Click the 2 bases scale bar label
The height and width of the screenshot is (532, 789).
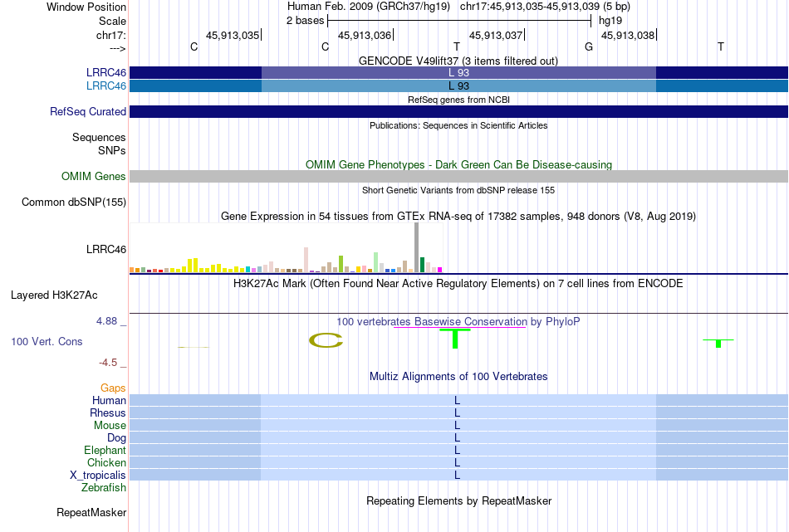[305, 21]
